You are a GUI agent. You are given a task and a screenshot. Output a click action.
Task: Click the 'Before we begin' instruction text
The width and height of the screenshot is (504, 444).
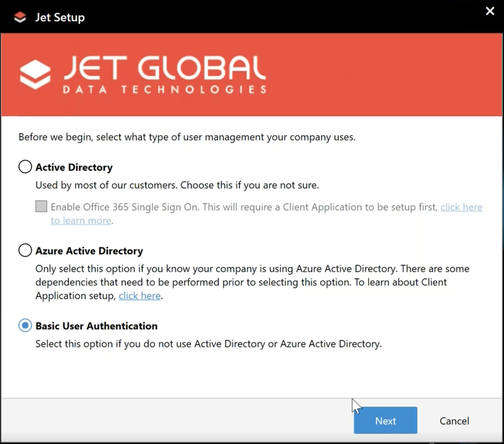[187, 137]
